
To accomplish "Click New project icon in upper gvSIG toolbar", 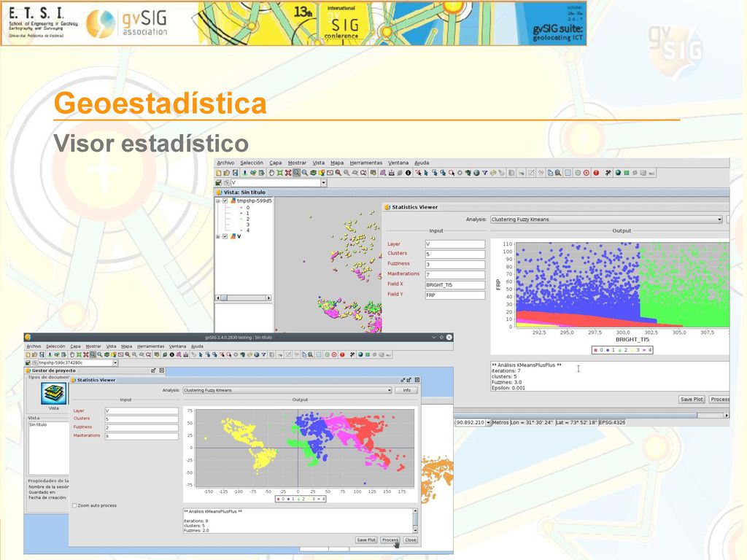I will tap(219, 173).
